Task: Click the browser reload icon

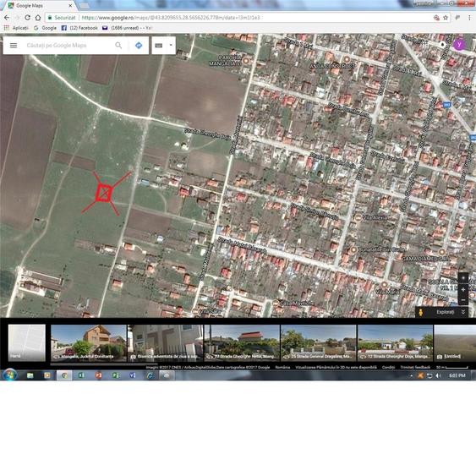Action: tap(27, 18)
